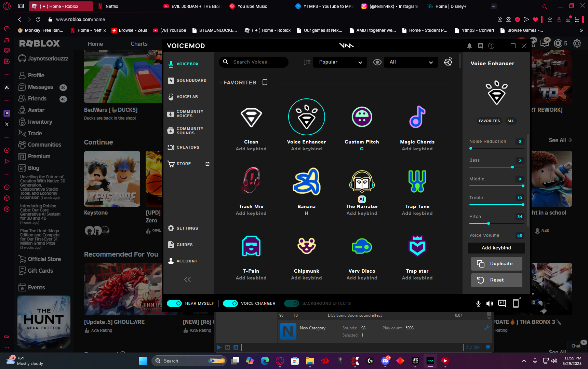588x369 pixels.
Task: Open Robux icon in Roblox header
Action: [558, 43]
